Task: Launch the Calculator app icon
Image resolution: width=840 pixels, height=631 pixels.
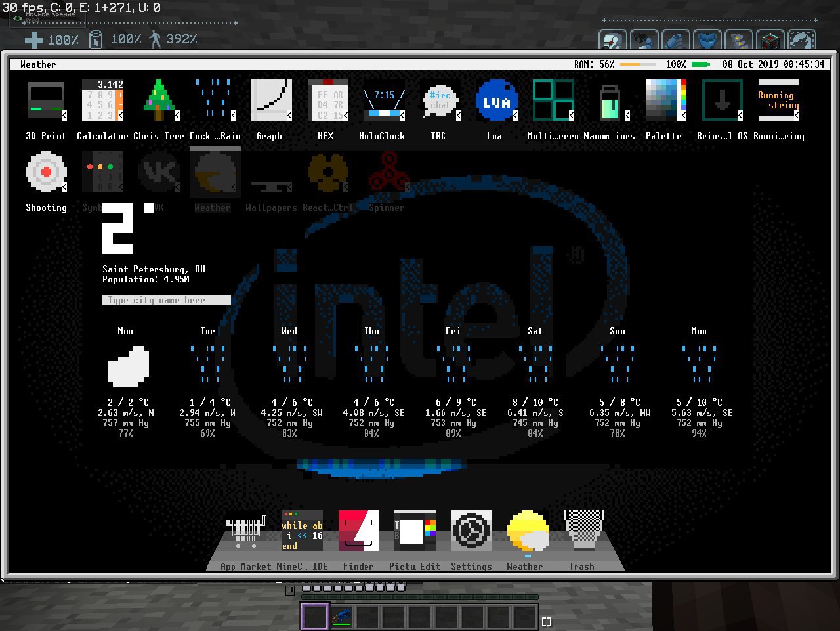Action: tap(102, 100)
